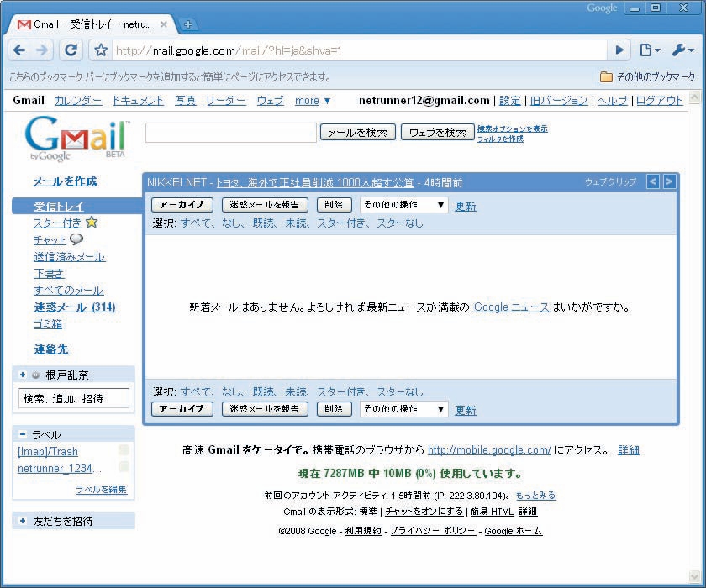
Task: Expand the chat panel next to 根戸乱奈
Action: click(x=23, y=375)
